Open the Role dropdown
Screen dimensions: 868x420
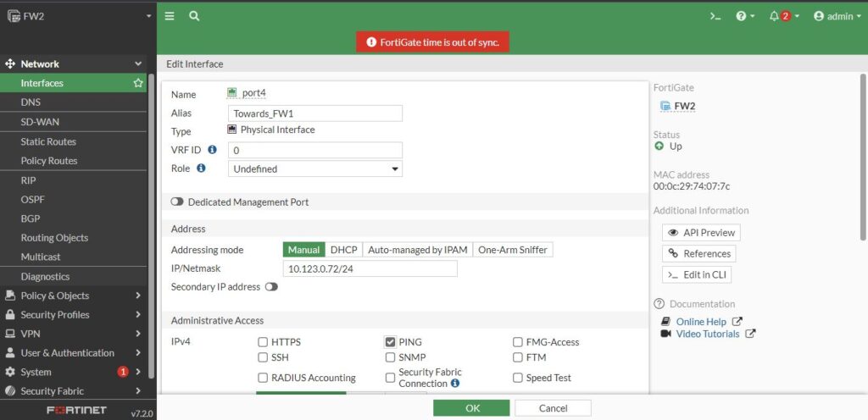(315, 169)
